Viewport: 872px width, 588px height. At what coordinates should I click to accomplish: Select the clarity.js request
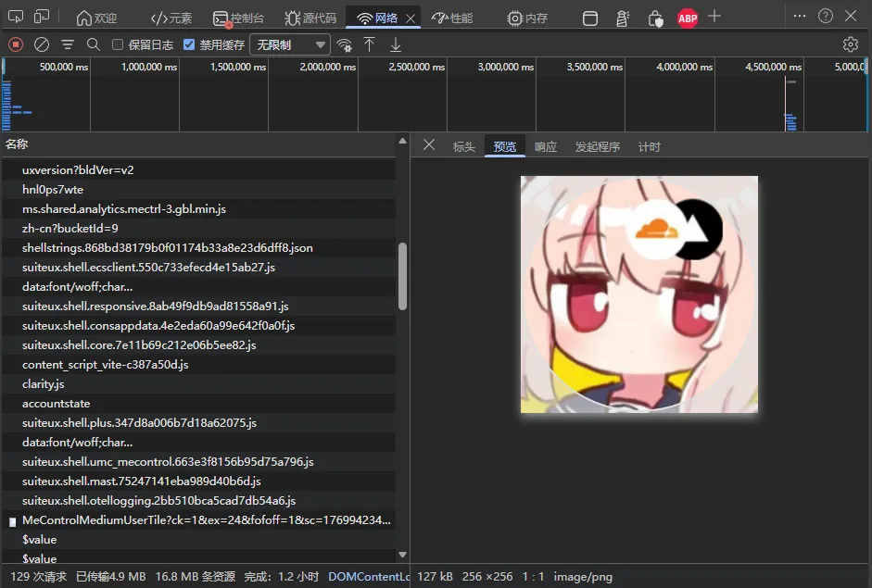click(44, 383)
